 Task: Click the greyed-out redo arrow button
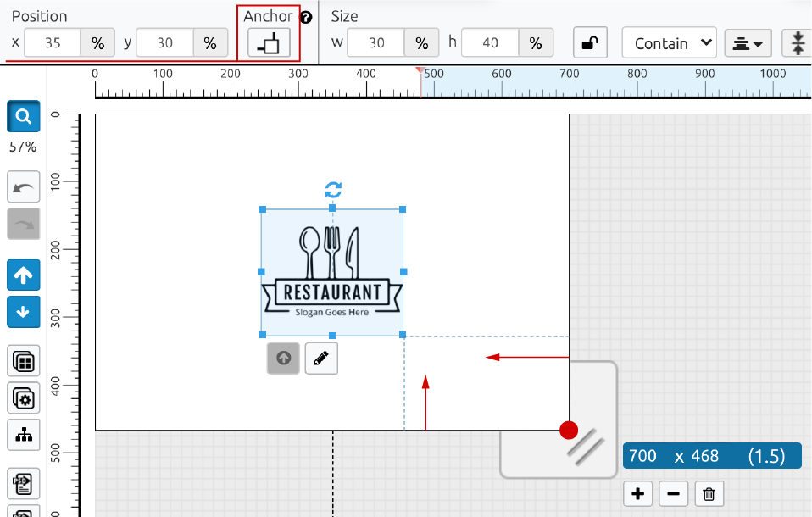tap(23, 224)
